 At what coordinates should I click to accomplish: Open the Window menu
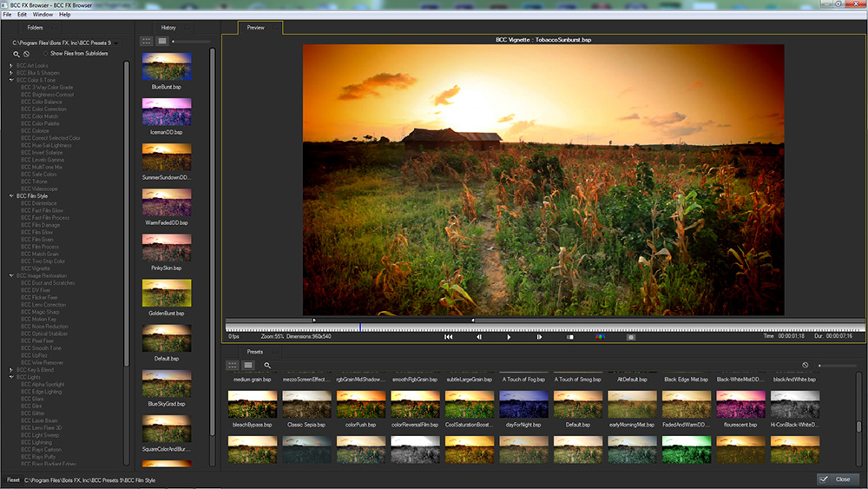(43, 15)
